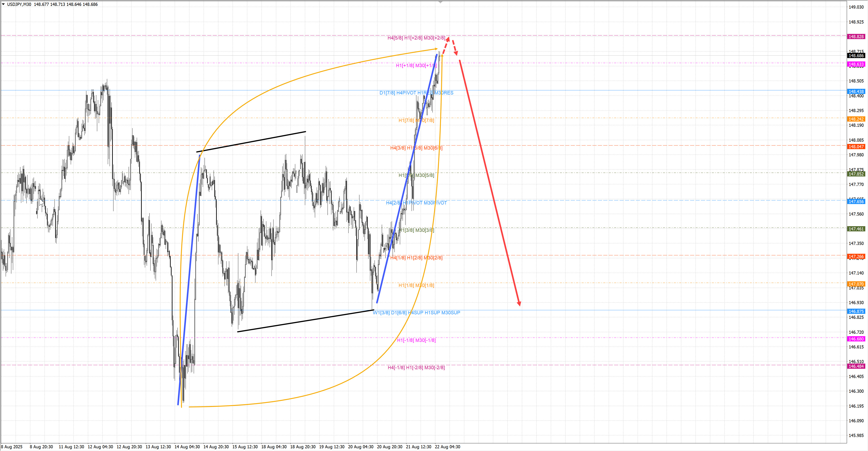Select the lower black channel trendline
868x451 pixels.
(305, 321)
